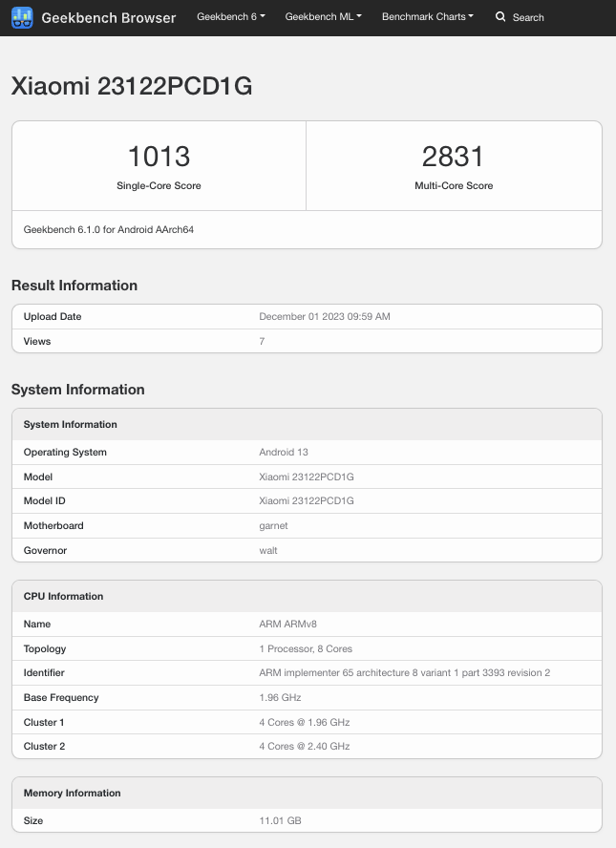The image size is (616, 848).
Task: Click the walt governor value
Action: pos(268,551)
